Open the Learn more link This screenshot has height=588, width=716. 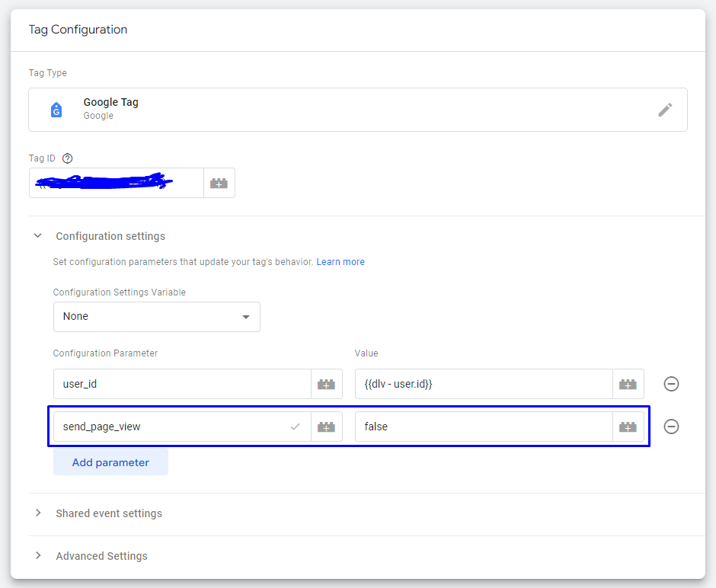(340, 261)
